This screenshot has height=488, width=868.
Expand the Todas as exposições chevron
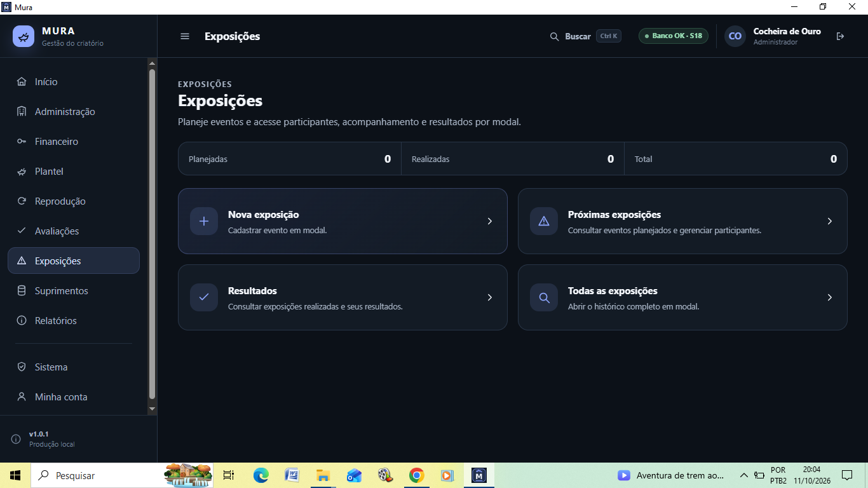click(x=830, y=297)
